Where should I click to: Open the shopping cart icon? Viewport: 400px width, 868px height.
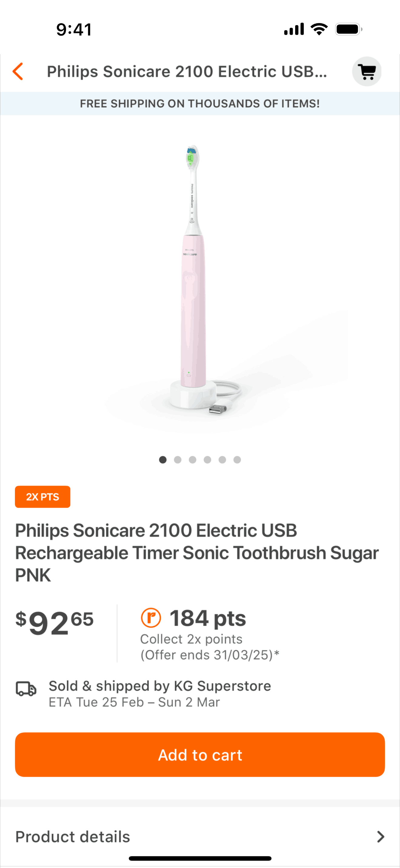[367, 71]
